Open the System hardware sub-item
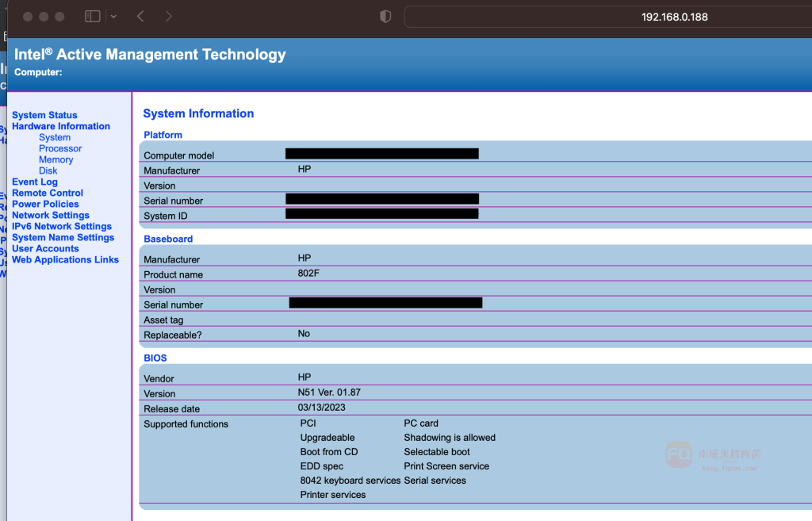Image resolution: width=812 pixels, height=521 pixels. point(55,137)
